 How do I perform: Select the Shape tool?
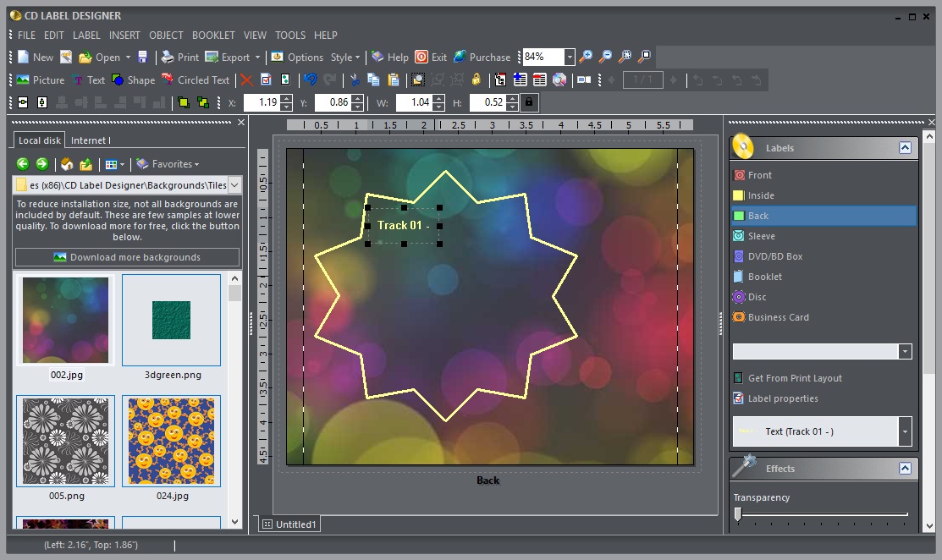[135, 80]
